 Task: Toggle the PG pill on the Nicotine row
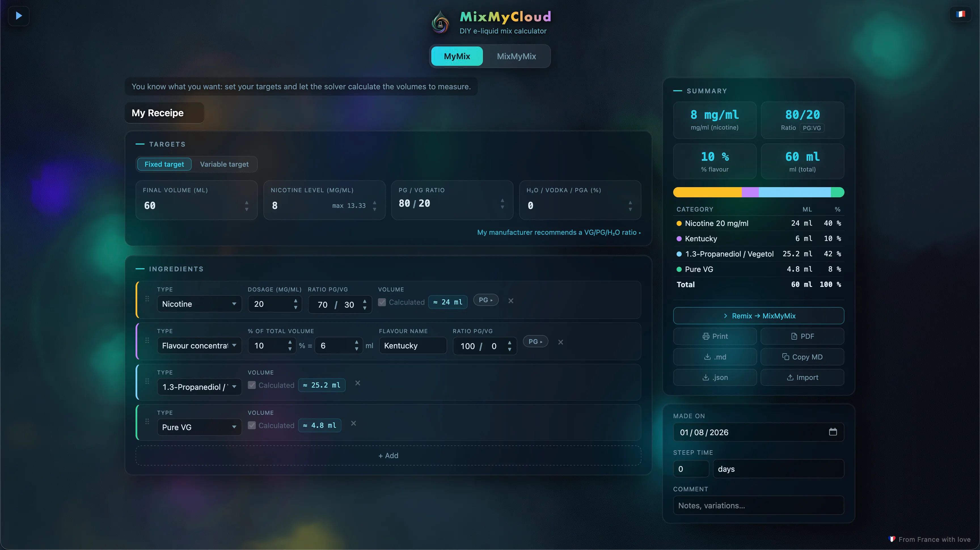click(x=486, y=300)
